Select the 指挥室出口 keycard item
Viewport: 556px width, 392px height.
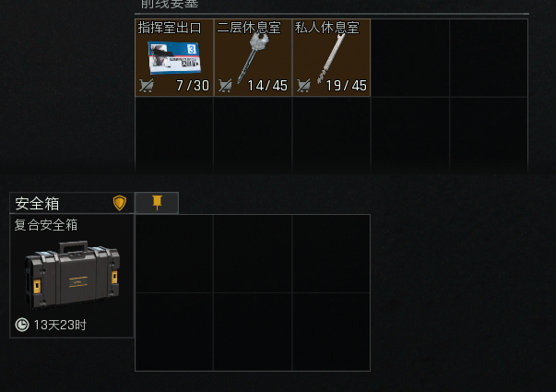174,58
